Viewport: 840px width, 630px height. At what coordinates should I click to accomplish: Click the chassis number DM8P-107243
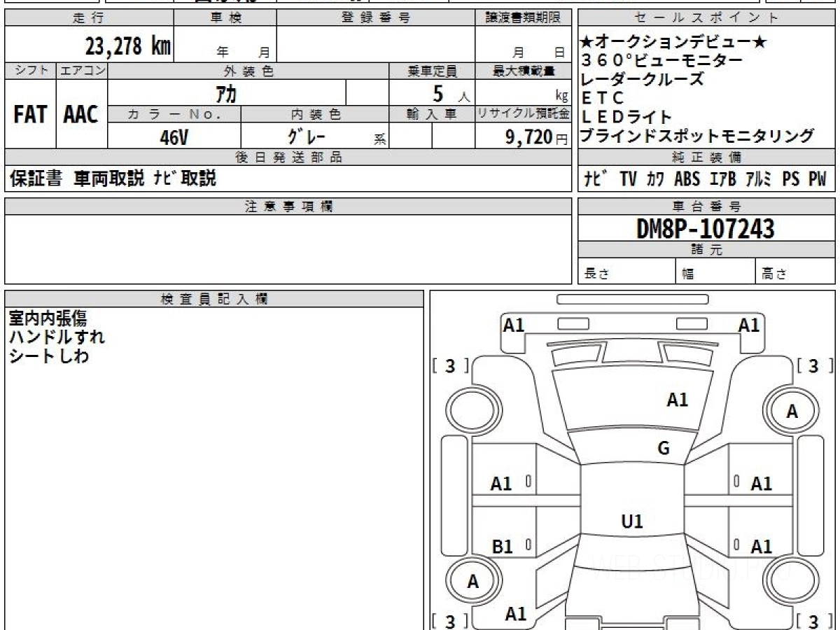(706, 229)
